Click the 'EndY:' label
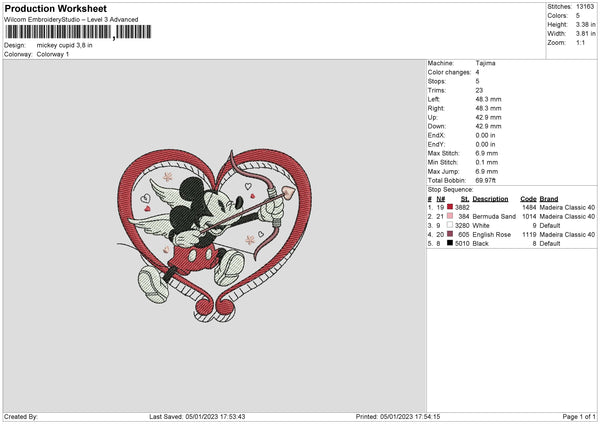 [436, 144]
